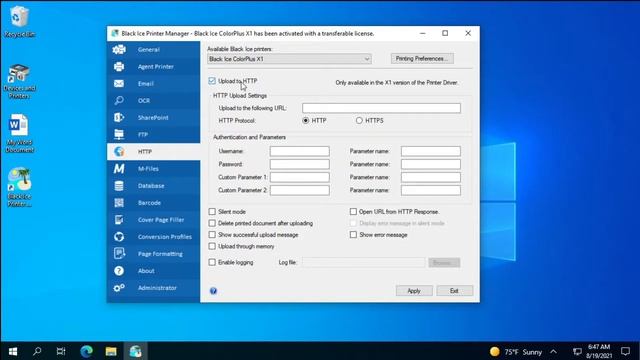The image size is (640, 360).
Task: Open the Conversion Profiles icon
Action: coord(119,237)
